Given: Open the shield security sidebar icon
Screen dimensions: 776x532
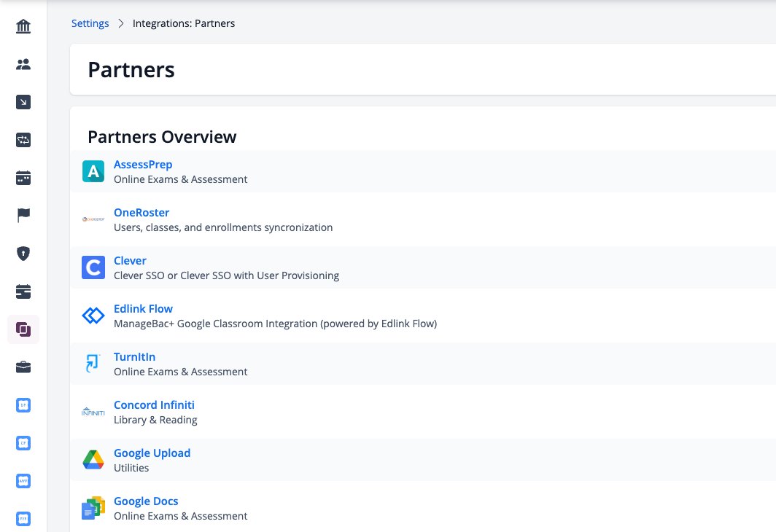Looking at the screenshot, I should click(23, 254).
